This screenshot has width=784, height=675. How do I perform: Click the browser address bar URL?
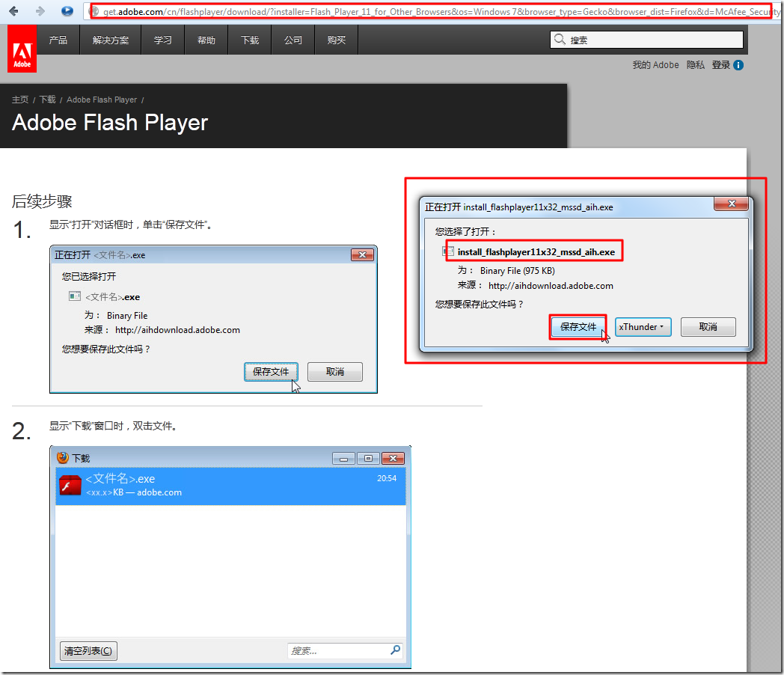click(432, 11)
